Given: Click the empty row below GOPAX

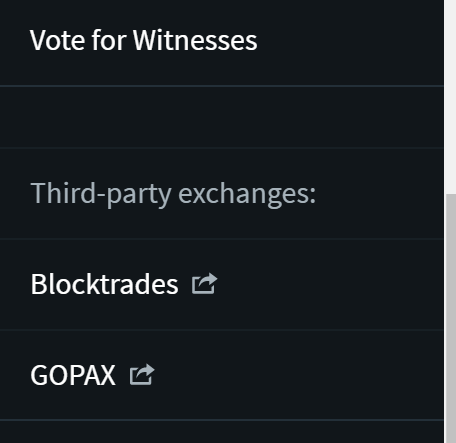Looking at the screenshot, I should tap(222, 432).
